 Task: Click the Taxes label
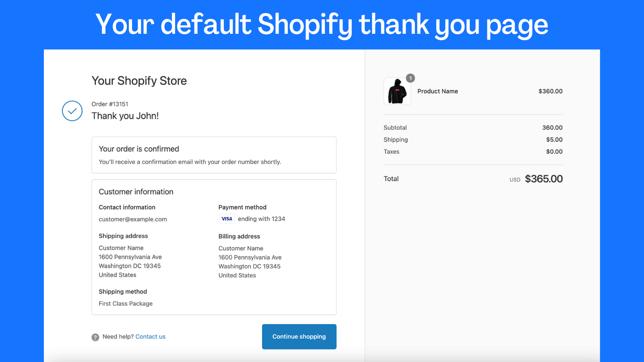(x=391, y=152)
